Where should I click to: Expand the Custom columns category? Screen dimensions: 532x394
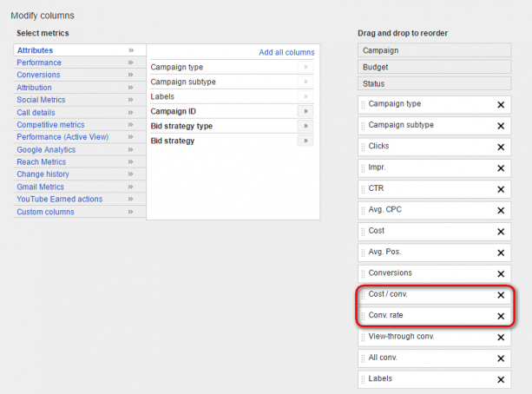pos(45,212)
